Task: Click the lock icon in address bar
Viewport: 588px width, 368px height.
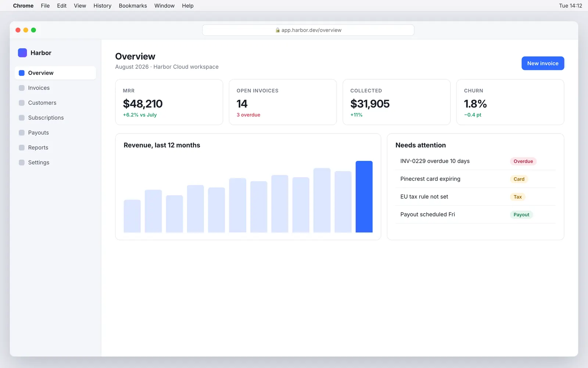Action: pyautogui.click(x=278, y=30)
